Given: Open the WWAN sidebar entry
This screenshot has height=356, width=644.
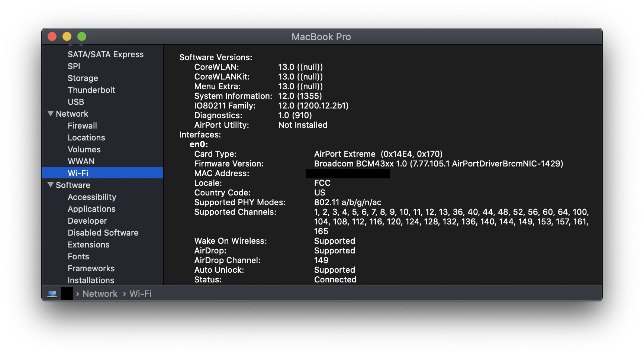Looking at the screenshot, I should coord(81,161).
